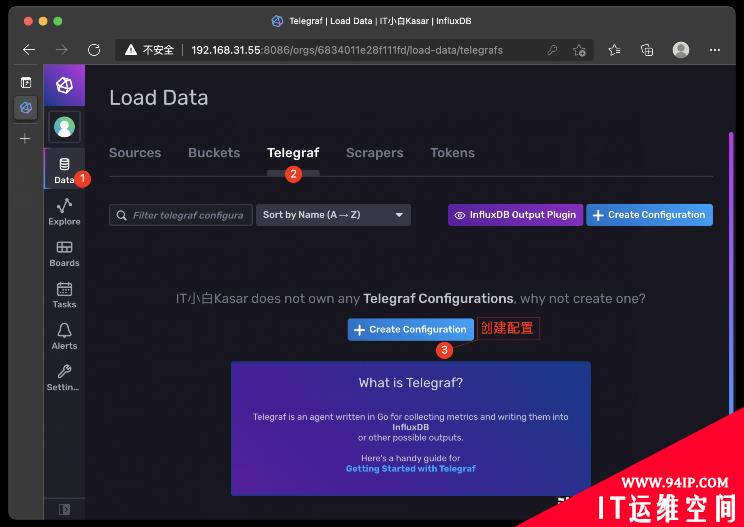Click the Filter telegraf configurations search field

tap(181, 215)
